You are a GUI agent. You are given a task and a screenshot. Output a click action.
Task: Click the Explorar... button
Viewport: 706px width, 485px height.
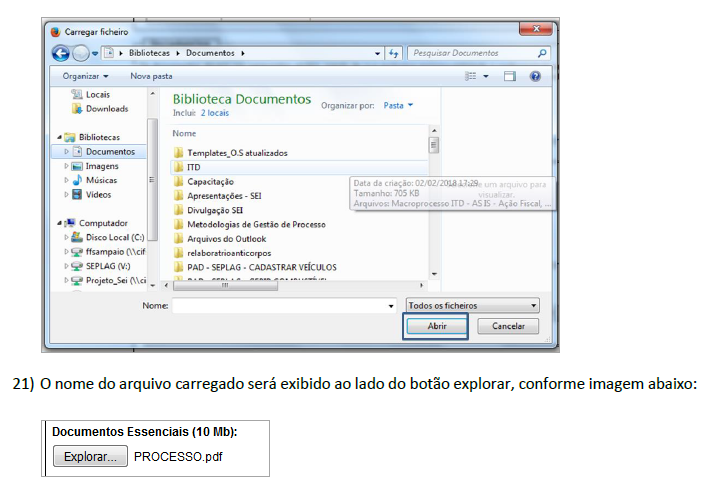(x=90, y=457)
